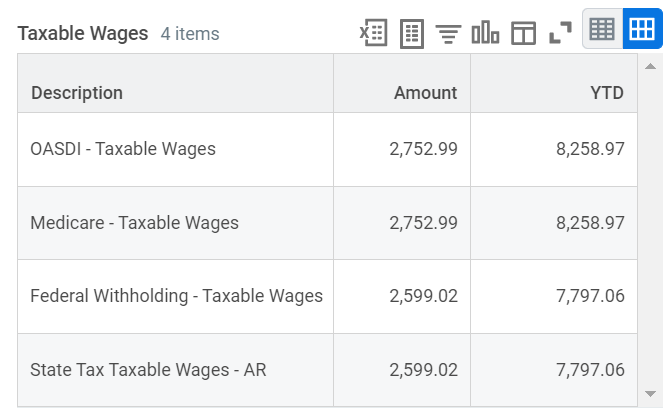This screenshot has width=672, height=418.
Task: Click the 4 items count label
Action: pos(190,33)
